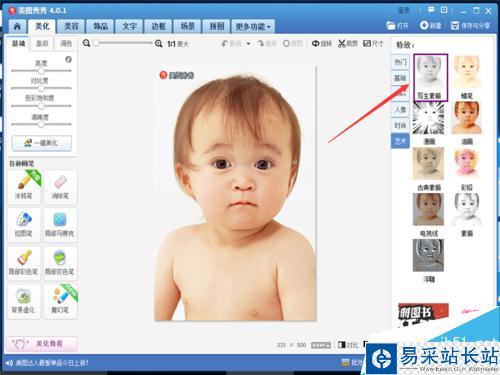Image resolution: width=500 pixels, height=375 pixels.
Task: Select the 高级 sub-tab on left panel
Action: point(42,43)
